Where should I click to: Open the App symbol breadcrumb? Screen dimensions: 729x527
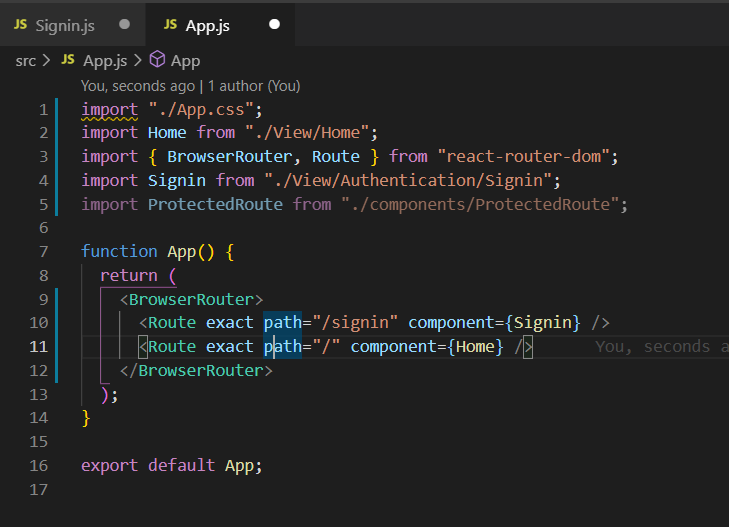[185, 61]
